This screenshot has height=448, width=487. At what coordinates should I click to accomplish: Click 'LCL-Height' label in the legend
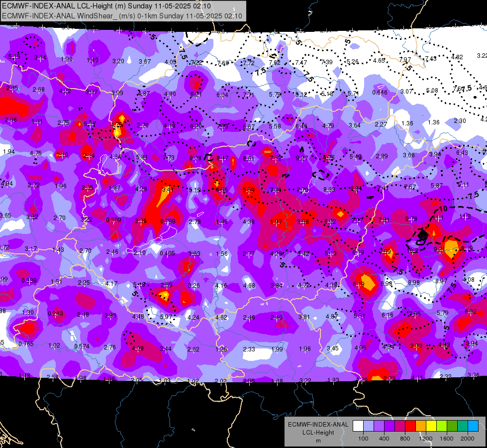click(318, 433)
